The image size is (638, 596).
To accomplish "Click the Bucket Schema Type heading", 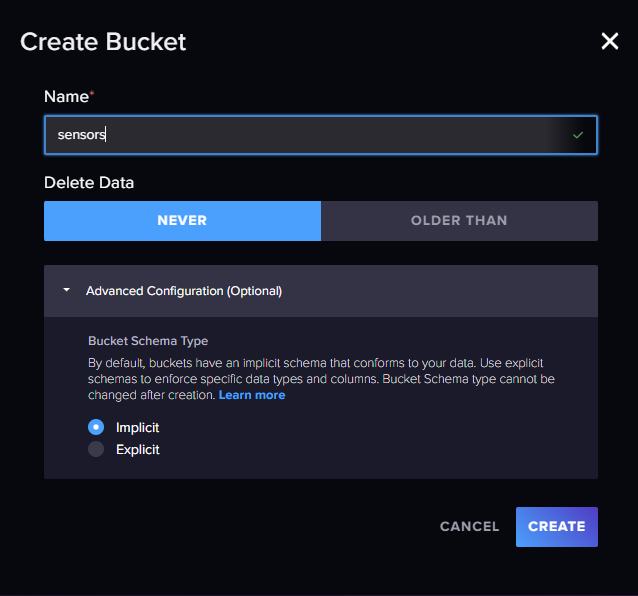I will (148, 341).
